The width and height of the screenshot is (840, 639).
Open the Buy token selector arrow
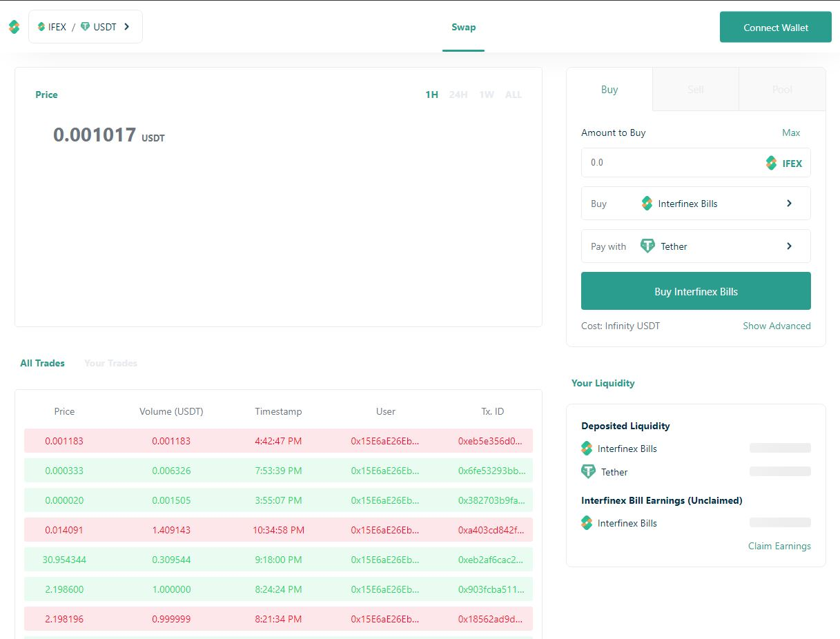click(789, 204)
